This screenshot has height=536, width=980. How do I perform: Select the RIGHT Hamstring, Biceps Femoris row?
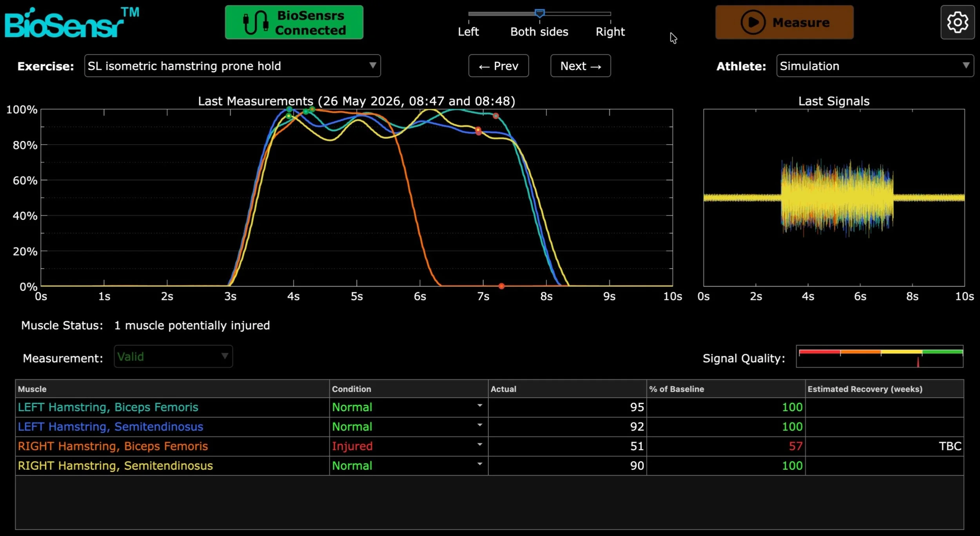click(490, 446)
